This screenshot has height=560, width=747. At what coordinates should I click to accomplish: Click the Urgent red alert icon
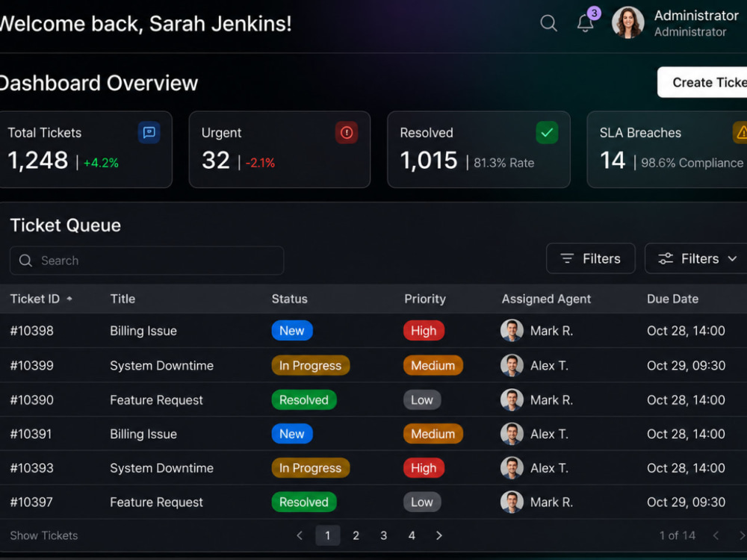point(347,132)
